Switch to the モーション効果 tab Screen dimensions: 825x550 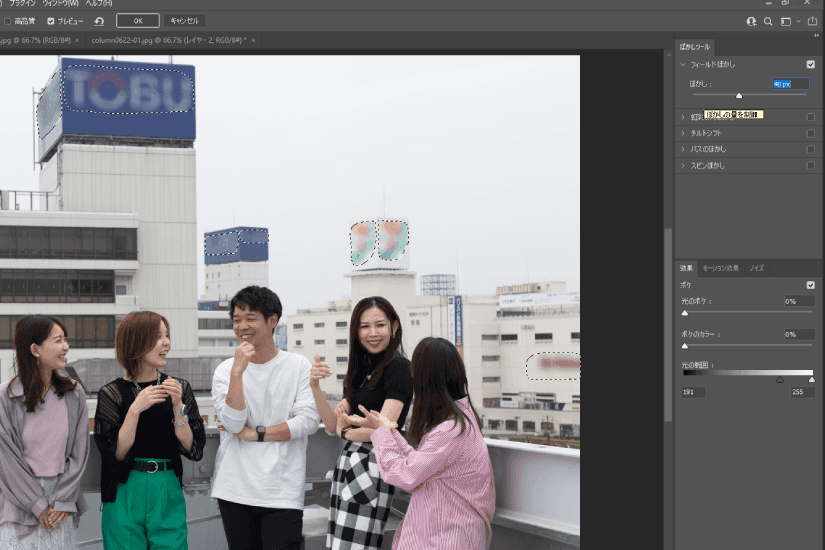719,268
